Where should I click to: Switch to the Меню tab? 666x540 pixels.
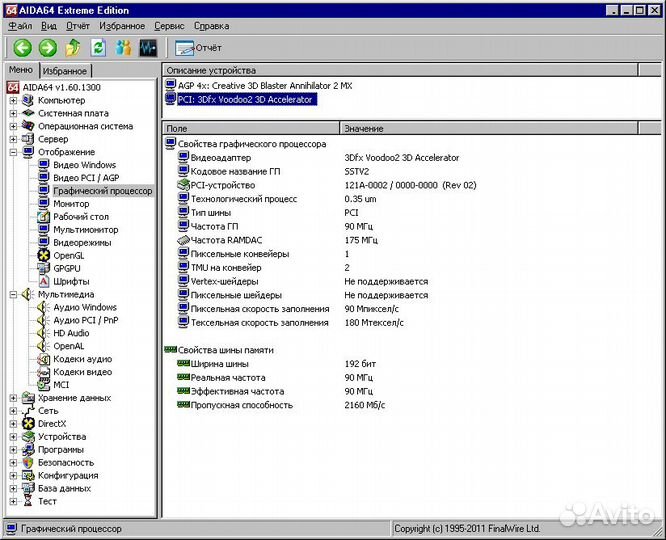tap(21, 70)
